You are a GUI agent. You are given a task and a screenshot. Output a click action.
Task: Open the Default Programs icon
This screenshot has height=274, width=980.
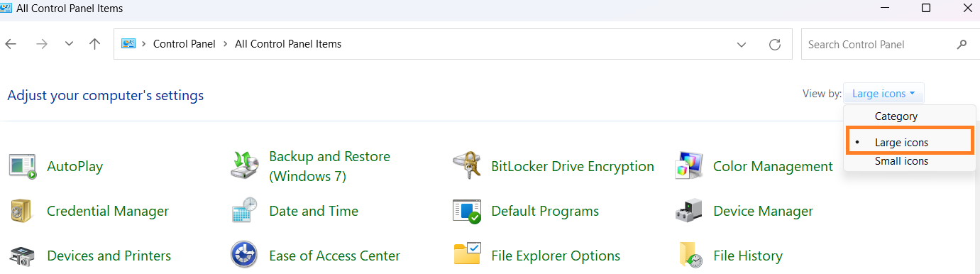(x=467, y=211)
